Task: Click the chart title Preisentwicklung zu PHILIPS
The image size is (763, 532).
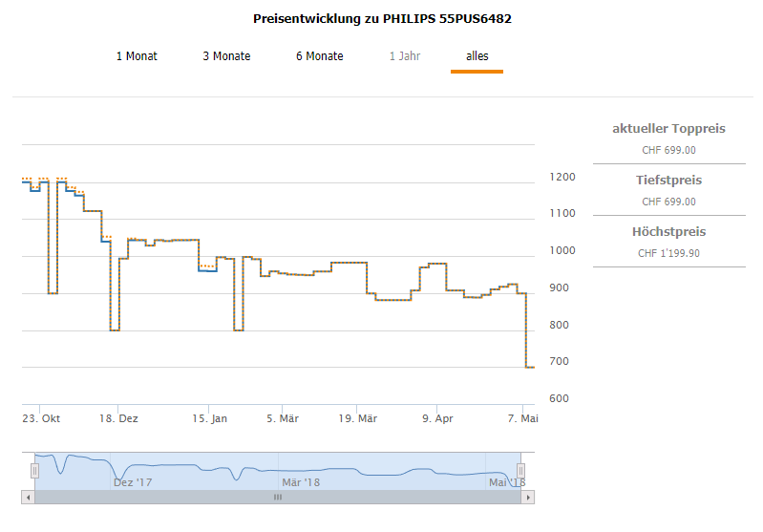Action: pos(382,19)
